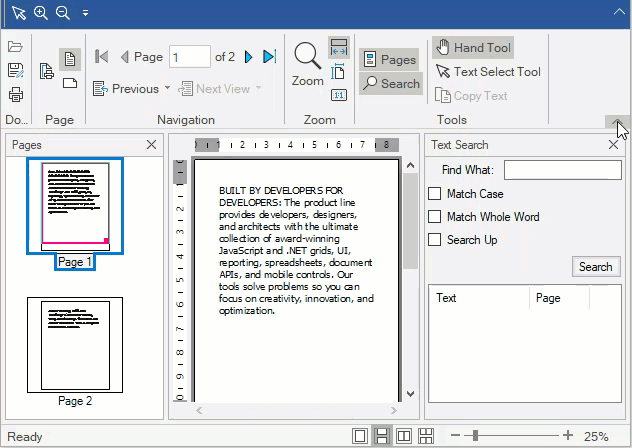Open the Previous view dropdown arrow
This screenshot has height=448, width=632.
(166, 89)
